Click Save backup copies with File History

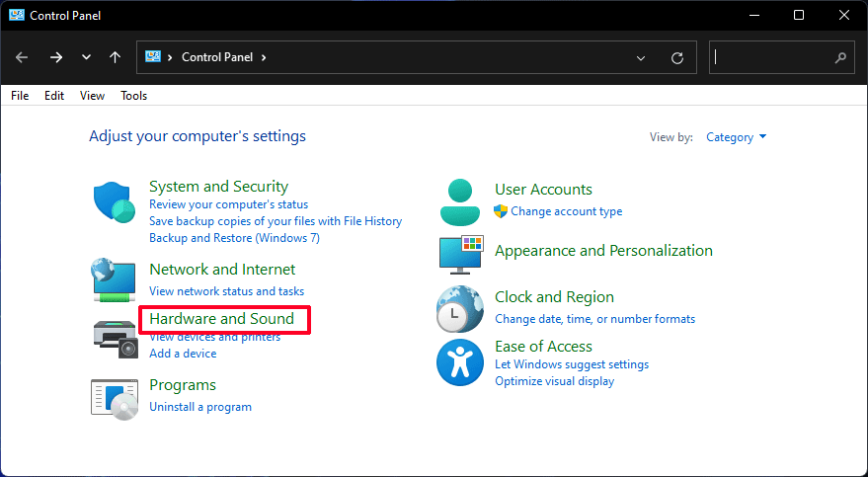[276, 221]
